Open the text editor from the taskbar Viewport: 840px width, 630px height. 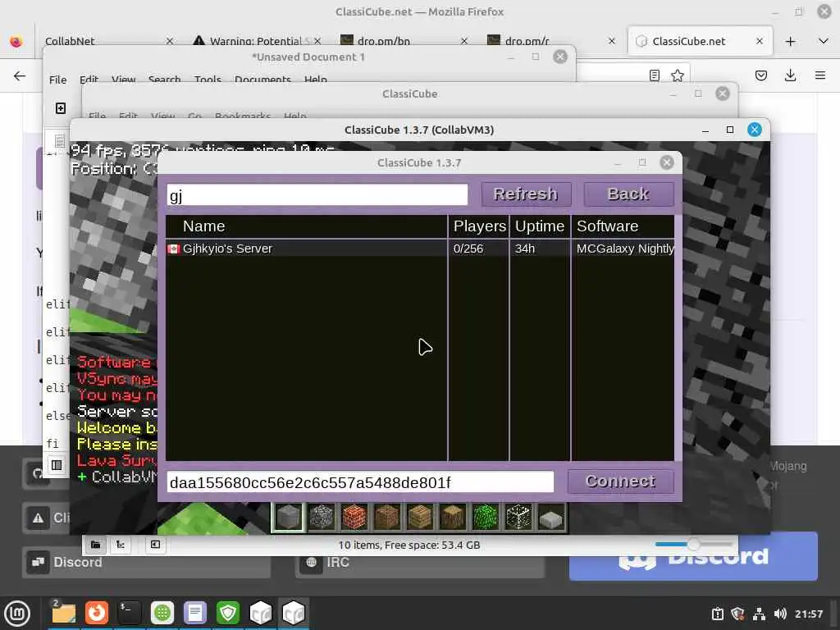(195, 614)
